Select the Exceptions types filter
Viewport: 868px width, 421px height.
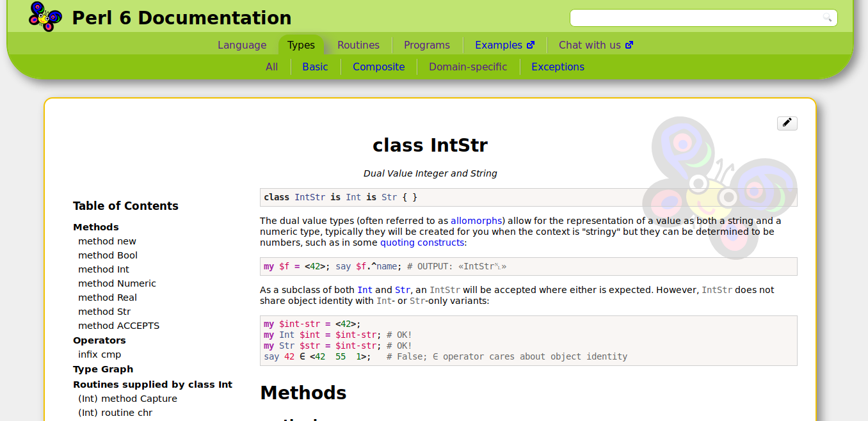558,67
